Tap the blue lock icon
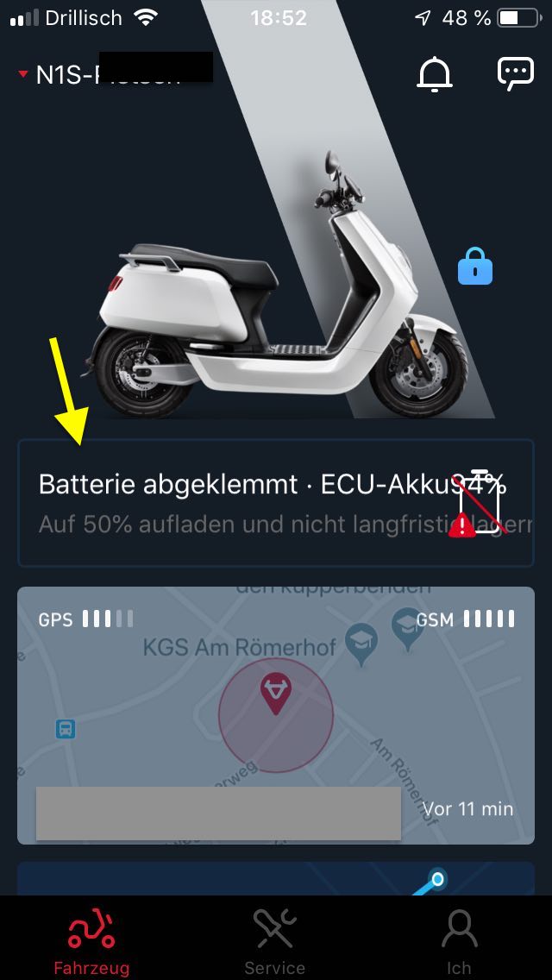Screen dimensions: 552x980 pyautogui.click(x=475, y=267)
